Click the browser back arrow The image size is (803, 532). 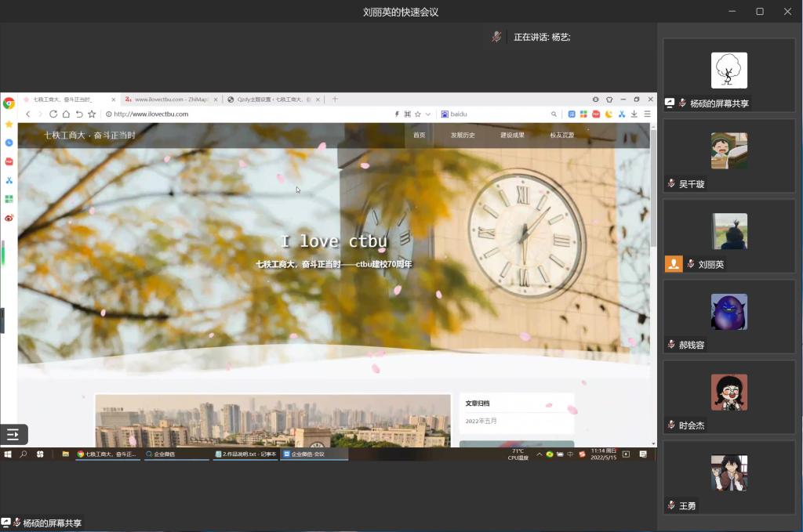click(x=28, y=114)
